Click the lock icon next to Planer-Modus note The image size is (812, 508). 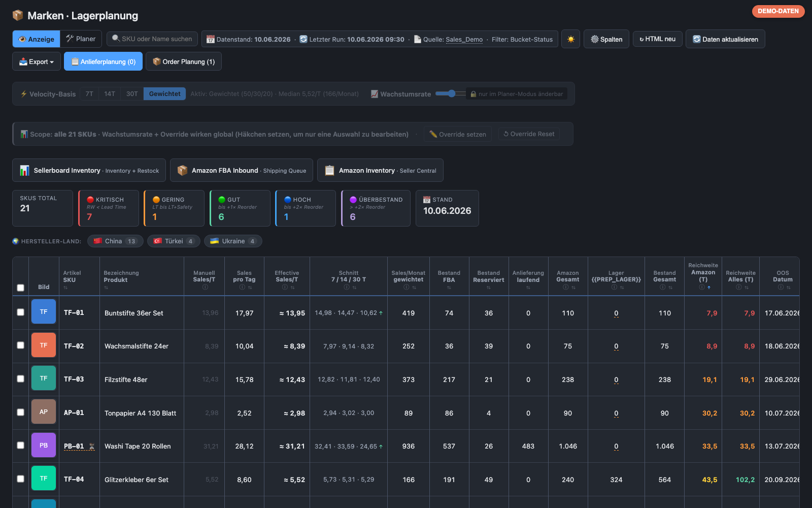coord(473,94)
